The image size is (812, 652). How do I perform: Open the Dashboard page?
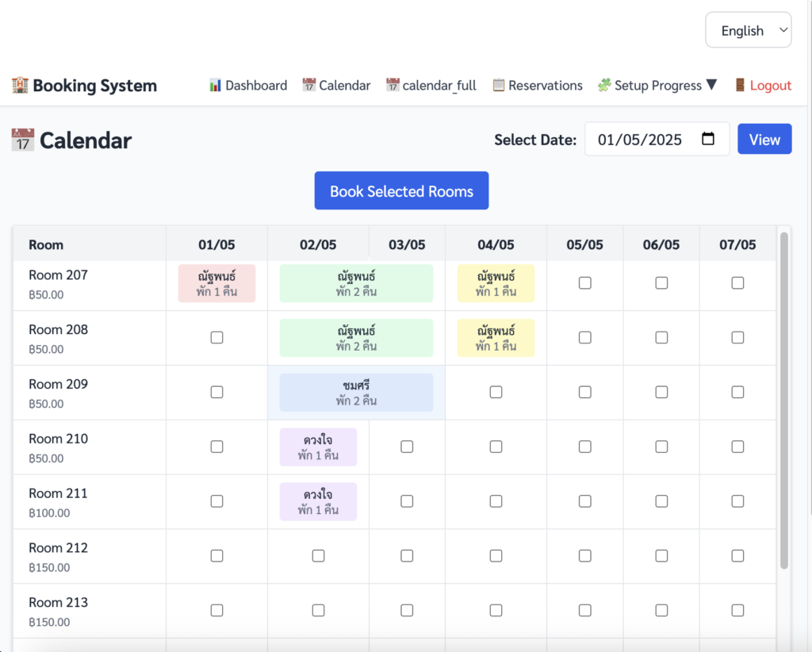coord(248,86)
